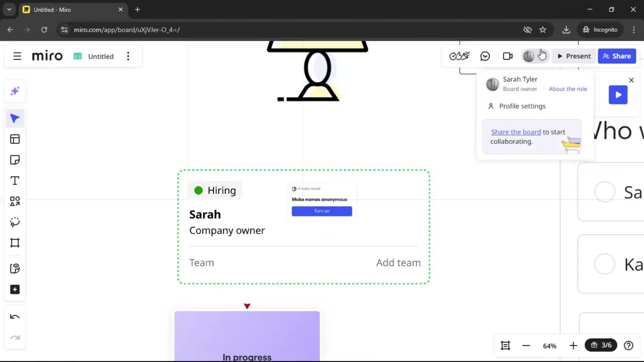The width and height of the screenshot is (644, 362).
Task: Click the red arrow marker above In progress
Action: (247, 306)
